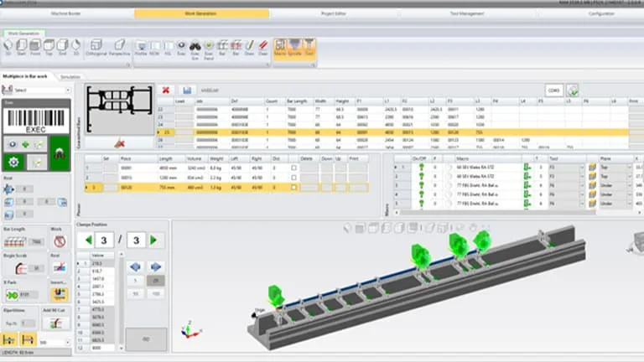
Task: Click the current clamp number field showing 3
Action: tap(104, 240)
